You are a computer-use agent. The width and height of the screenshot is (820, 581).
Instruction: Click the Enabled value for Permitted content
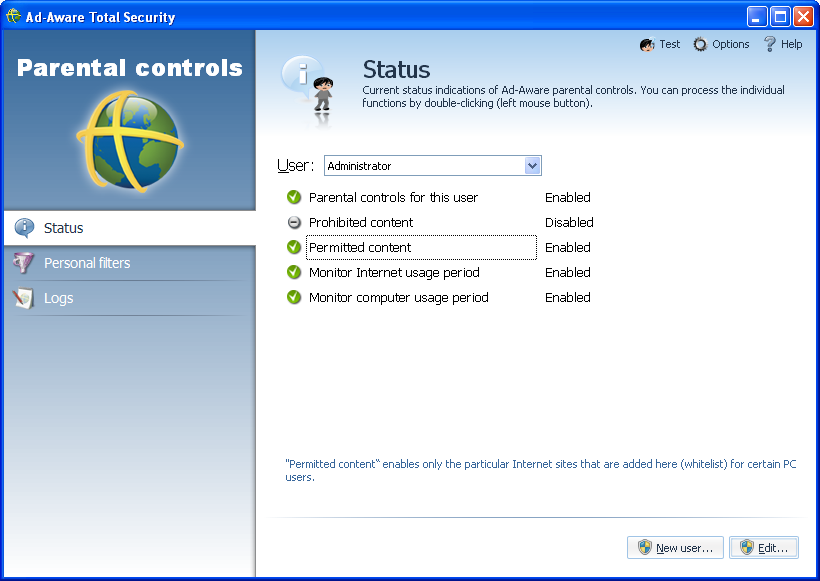(567, 247)
